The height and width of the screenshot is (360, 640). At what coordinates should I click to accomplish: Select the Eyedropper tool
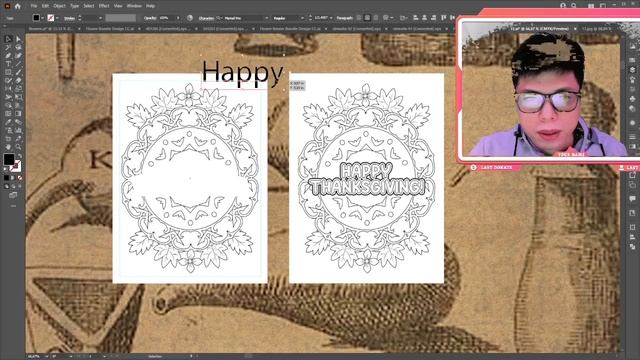pyautogui.click(x=8, y=122)
